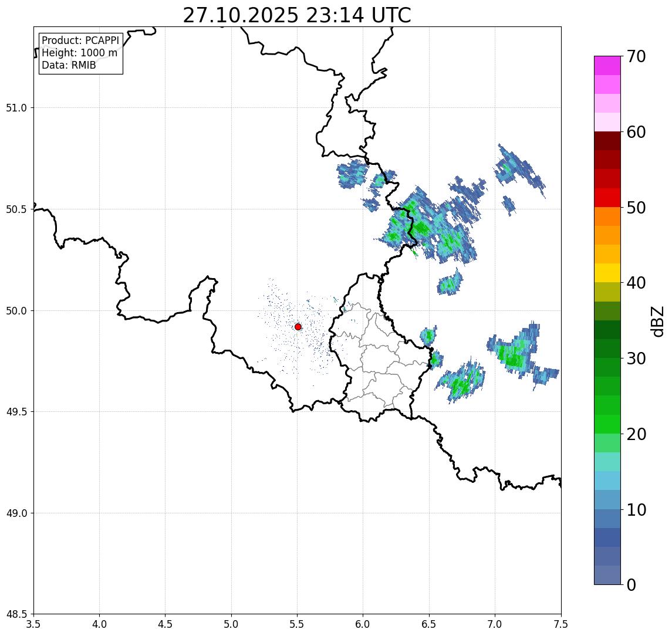672x636 pixels.
Task: Click the colorbar tick label 20
Action: [x=636, y=434]
